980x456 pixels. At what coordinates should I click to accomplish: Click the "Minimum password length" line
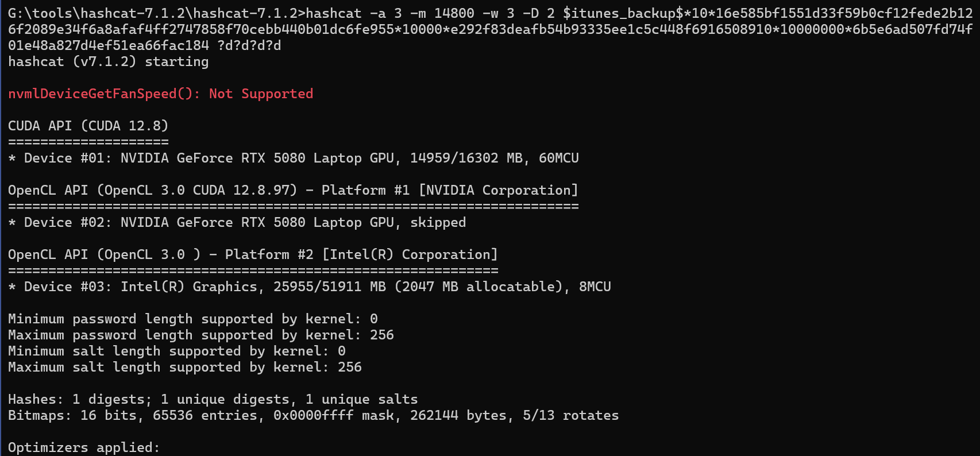[x=192, y=319]
